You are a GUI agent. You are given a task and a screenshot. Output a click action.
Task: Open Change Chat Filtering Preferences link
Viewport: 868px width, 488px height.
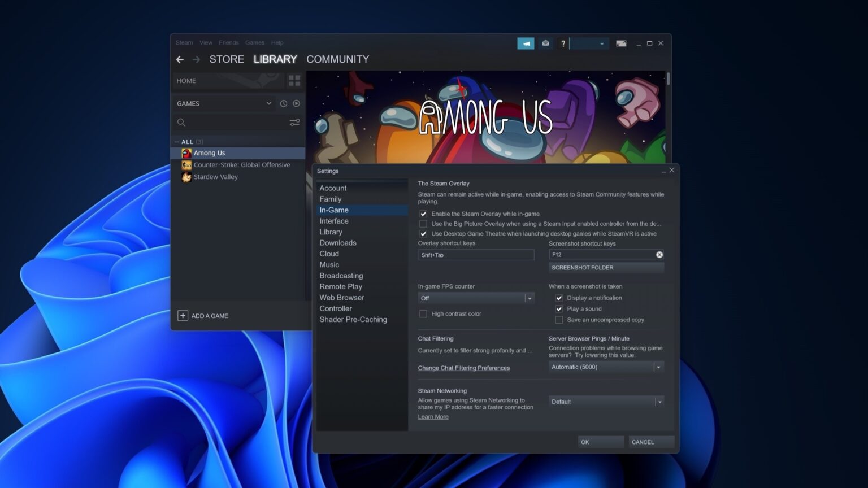click(463, 368)
